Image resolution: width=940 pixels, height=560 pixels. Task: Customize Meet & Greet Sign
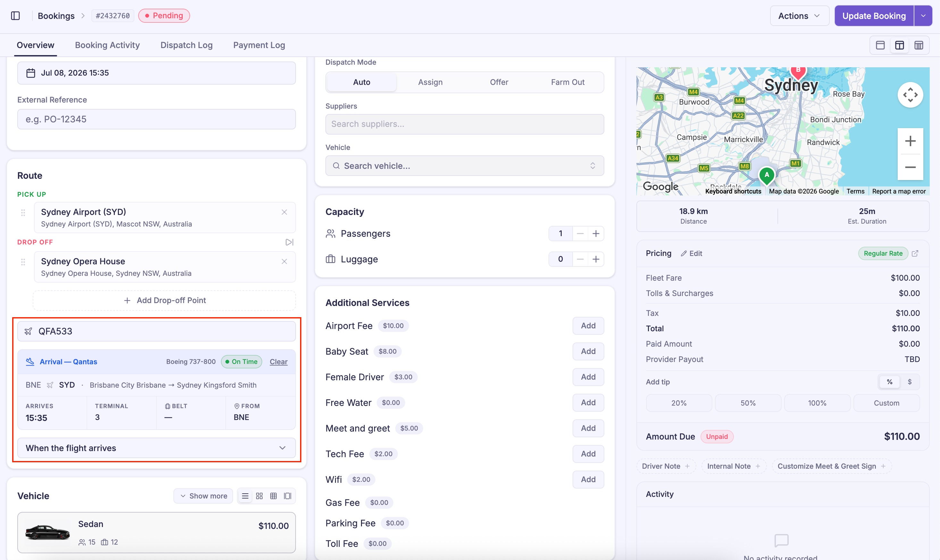tap(832, 466)
